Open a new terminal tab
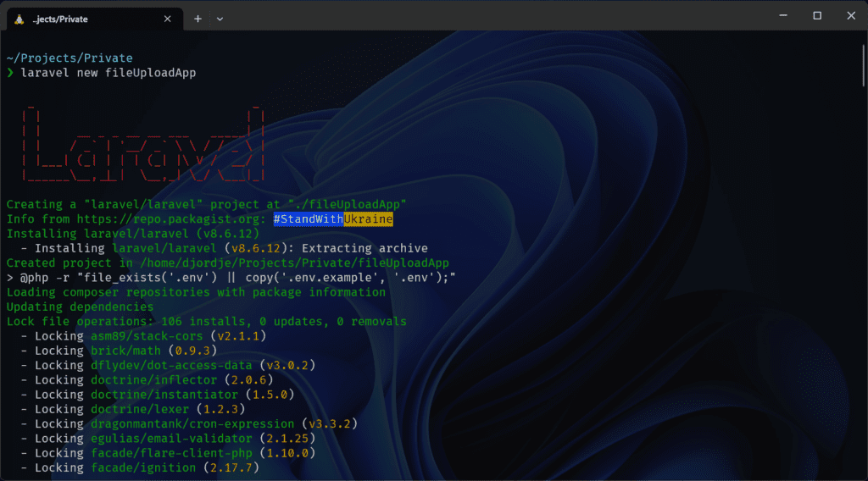Screen dimensions: 868x481 click(x=198, y=19)
